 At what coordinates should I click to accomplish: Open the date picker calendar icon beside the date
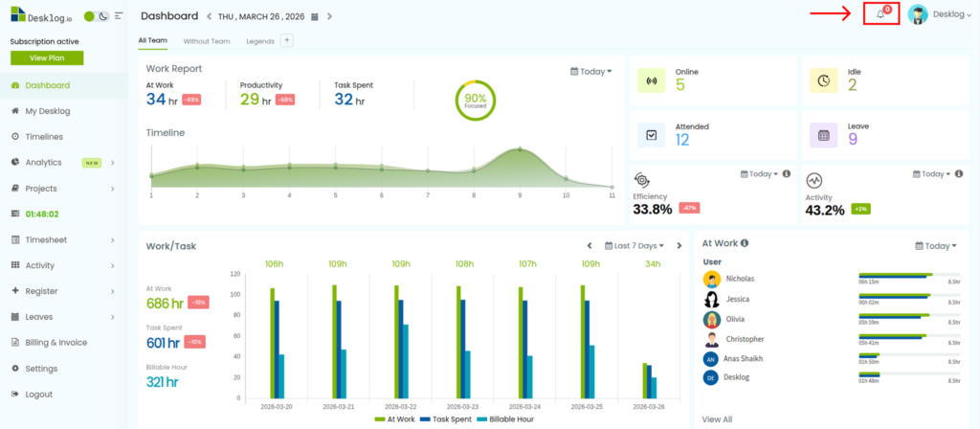click(313, 16)
